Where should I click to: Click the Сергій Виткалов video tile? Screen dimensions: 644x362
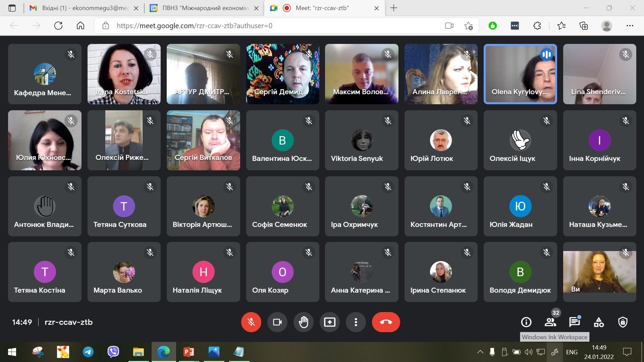(x=203, y=140)
